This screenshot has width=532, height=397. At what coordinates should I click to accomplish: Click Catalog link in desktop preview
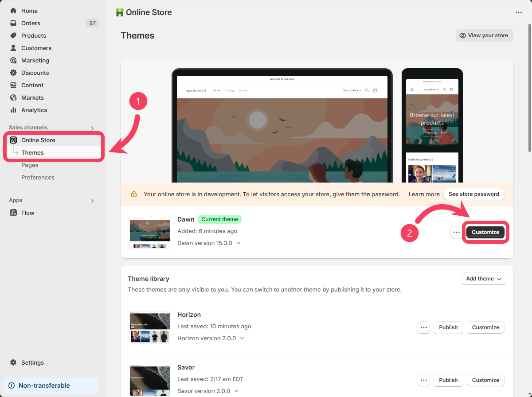click(x=229, y=90)
